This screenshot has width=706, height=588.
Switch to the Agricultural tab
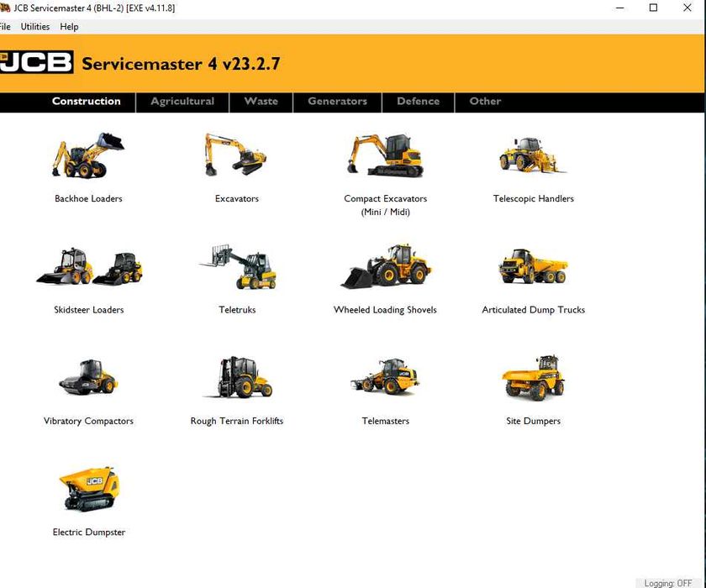point(182,102)
